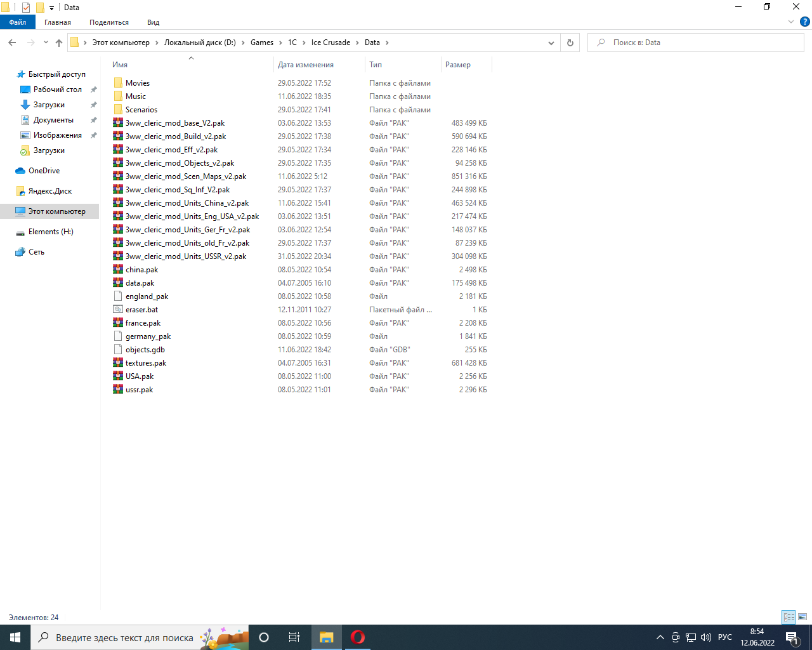
Task: Open 'Рабочий стол' in navigation pane
Action: click(x=58, y=90)
